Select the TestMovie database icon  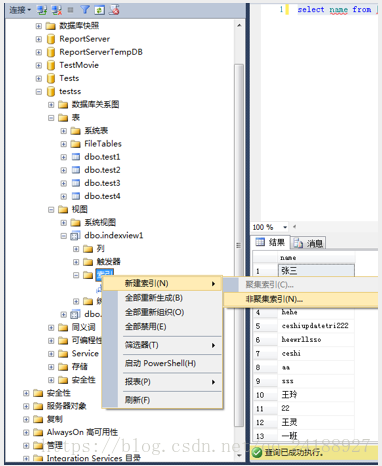click(51, 65)
